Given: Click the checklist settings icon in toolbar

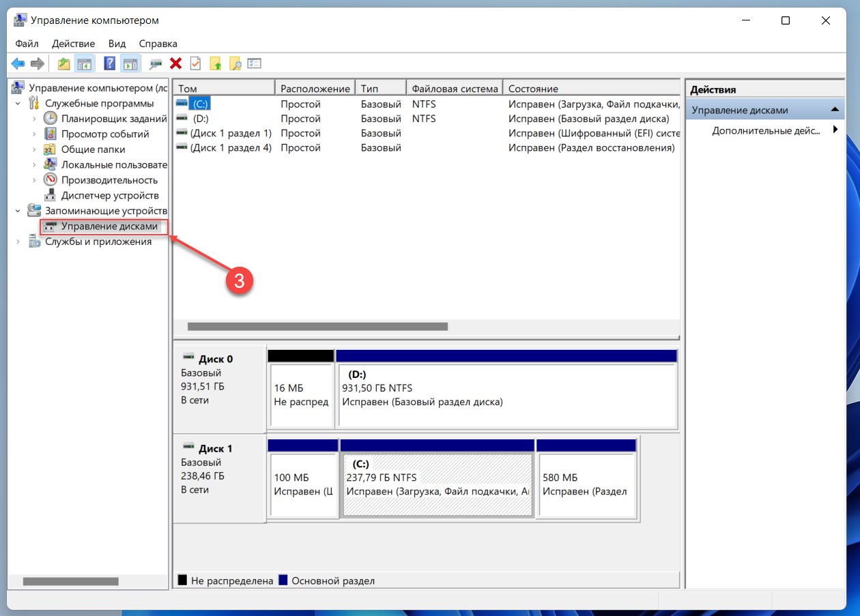Looking at the screenshot, I should [x=255, y=63].
